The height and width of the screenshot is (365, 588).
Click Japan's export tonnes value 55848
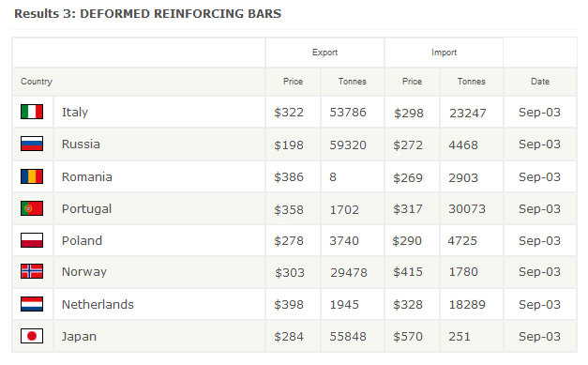348,337
